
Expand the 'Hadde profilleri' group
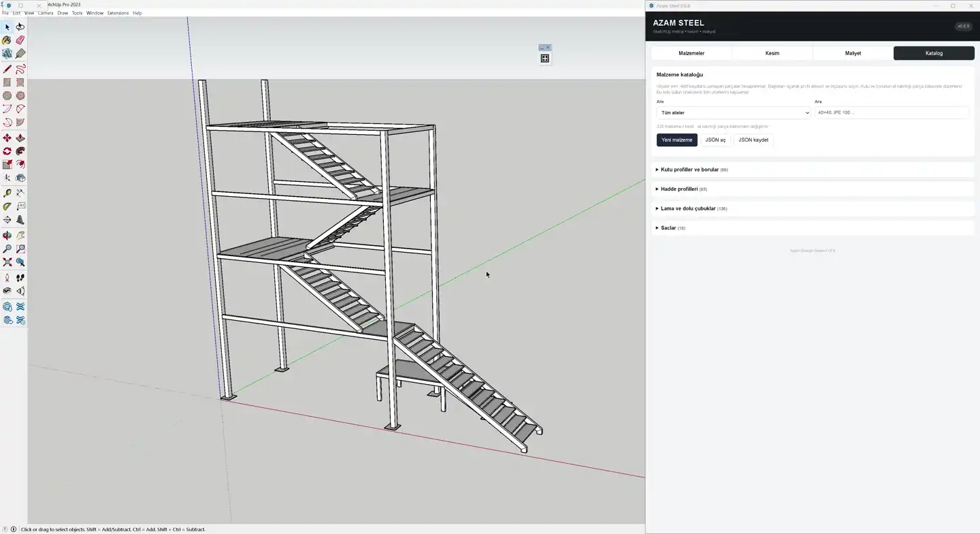tap(813, 189)
